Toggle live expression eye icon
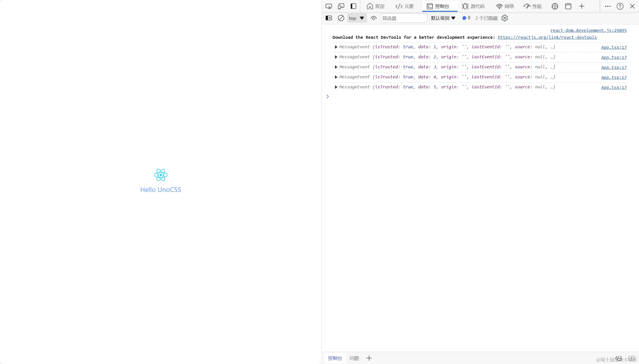This screenshot has width=639, height=364. point(373,18)
